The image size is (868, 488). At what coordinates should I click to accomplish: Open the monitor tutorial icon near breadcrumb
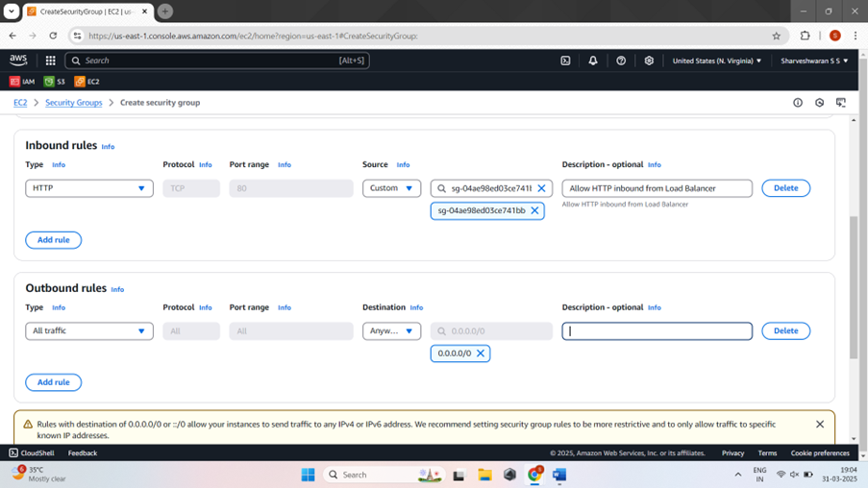pos(841,103)
